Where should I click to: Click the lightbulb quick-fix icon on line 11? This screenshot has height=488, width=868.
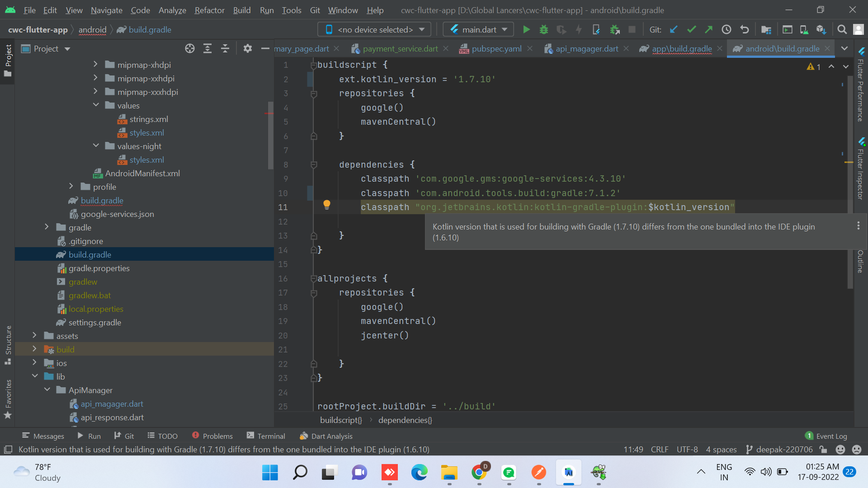pyautogui.click(x=327, y=205)
